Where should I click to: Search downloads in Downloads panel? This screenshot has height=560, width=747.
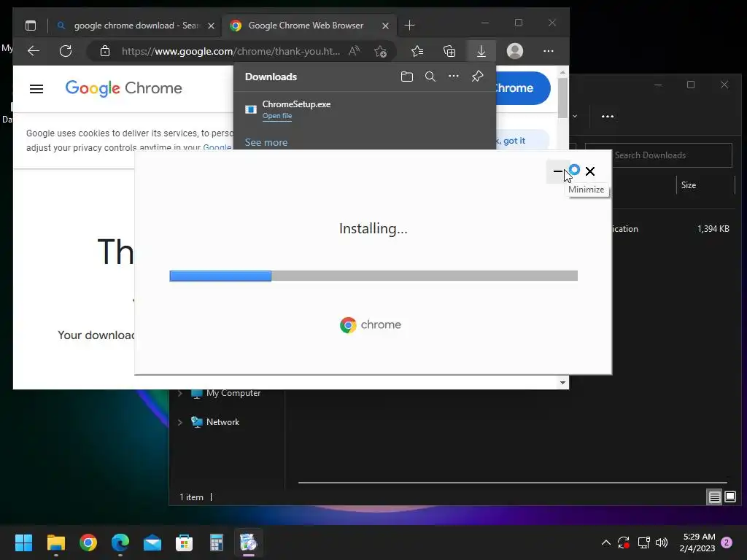pos(430,77)
